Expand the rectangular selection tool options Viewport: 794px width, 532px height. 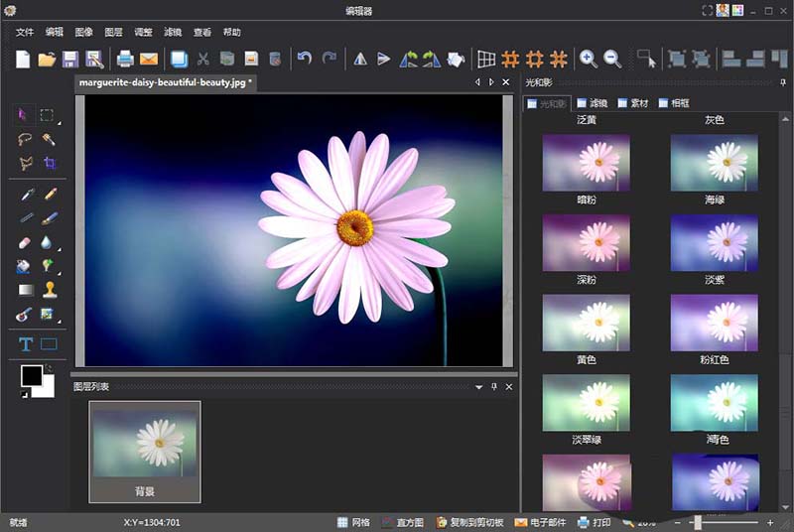(60, 123)
